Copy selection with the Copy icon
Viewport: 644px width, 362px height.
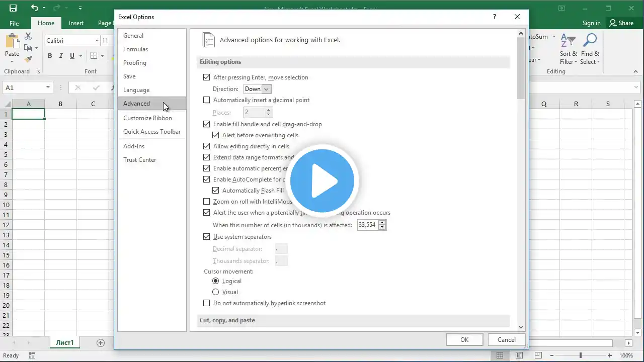[x=28, y=48]
